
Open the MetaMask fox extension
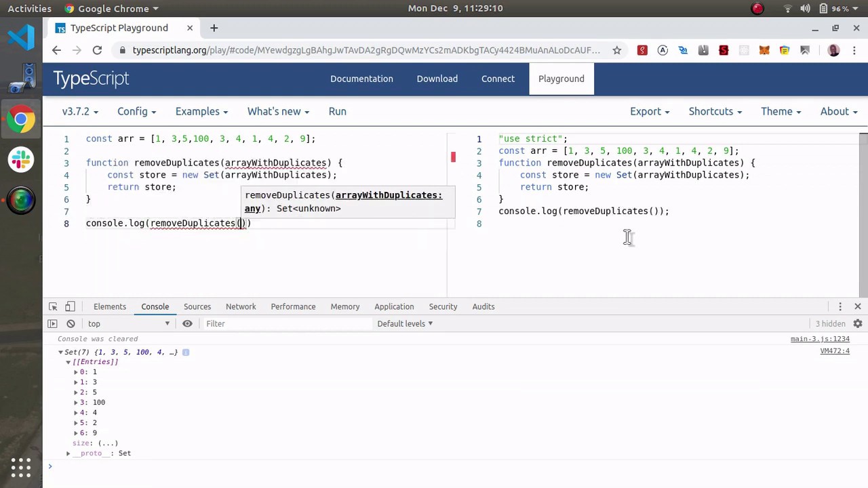[764, 50]
